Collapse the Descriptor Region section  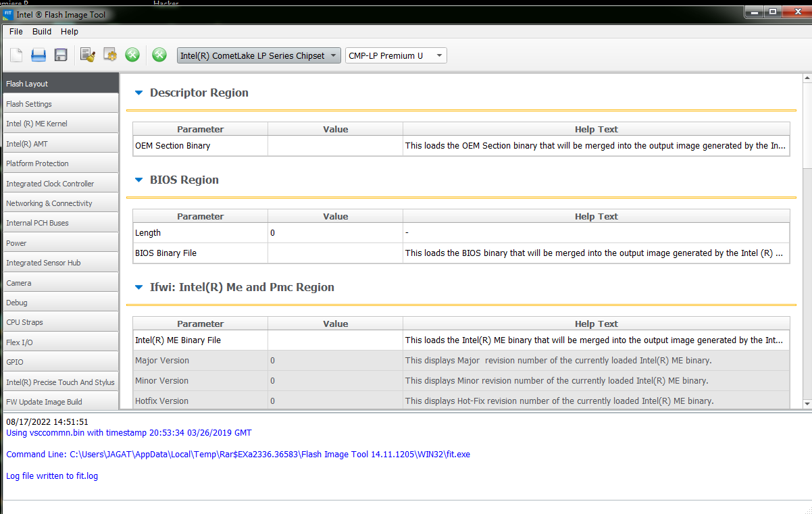click(x=139, y=93)
